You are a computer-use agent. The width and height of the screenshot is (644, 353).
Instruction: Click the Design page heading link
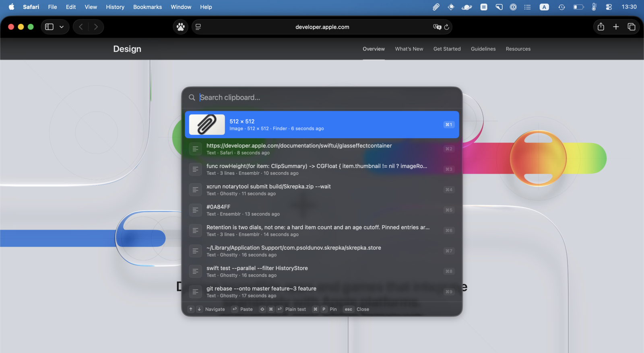click(x=127, y=49)
